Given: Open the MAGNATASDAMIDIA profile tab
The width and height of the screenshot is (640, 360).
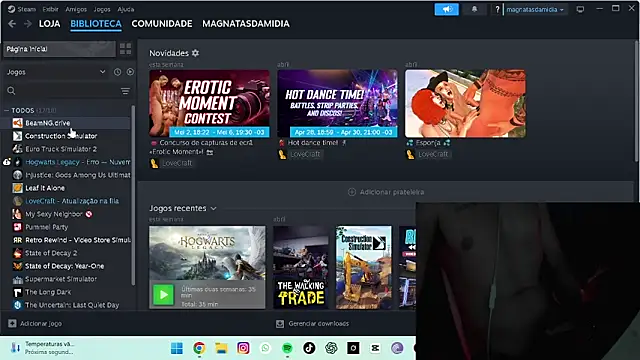Looking at the screenshot, I should pyautogui.click(x=246, y=24).
